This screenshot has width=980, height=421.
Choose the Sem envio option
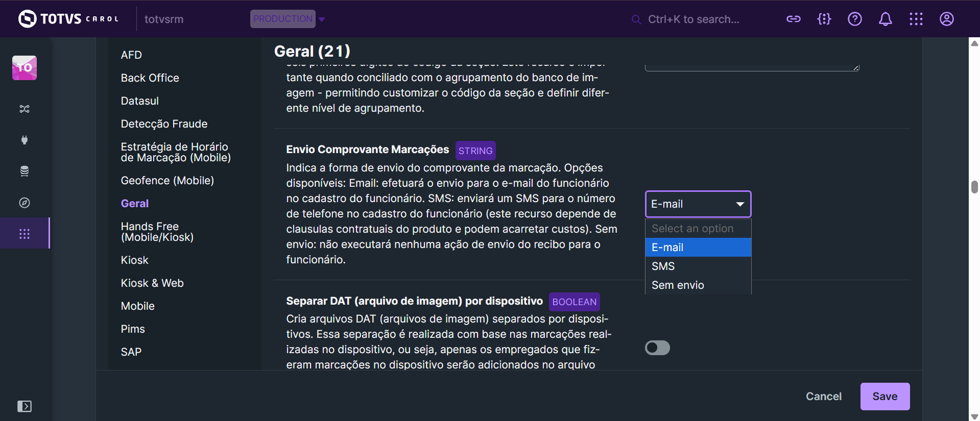point(678,285)
